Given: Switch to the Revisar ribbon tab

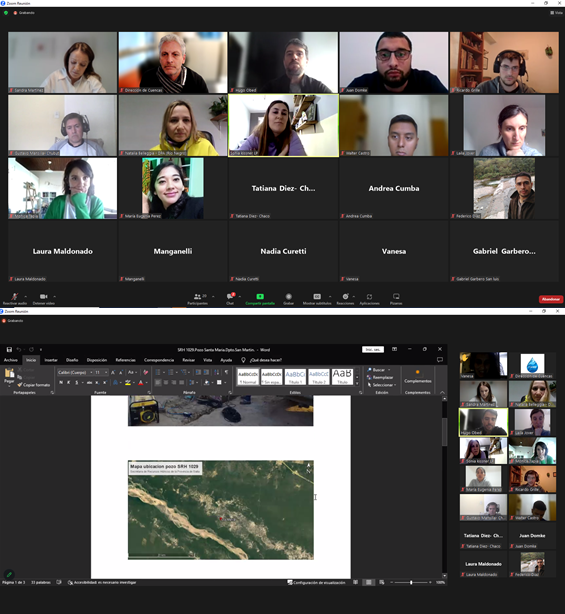Looking at the screenshot, I should (188, 360).
